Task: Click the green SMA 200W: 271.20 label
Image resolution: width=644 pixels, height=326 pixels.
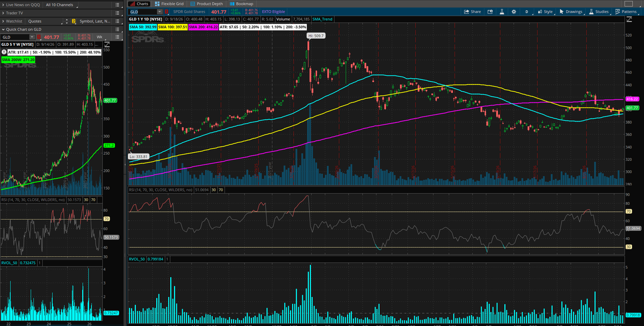Action: (x=18, y=60)
